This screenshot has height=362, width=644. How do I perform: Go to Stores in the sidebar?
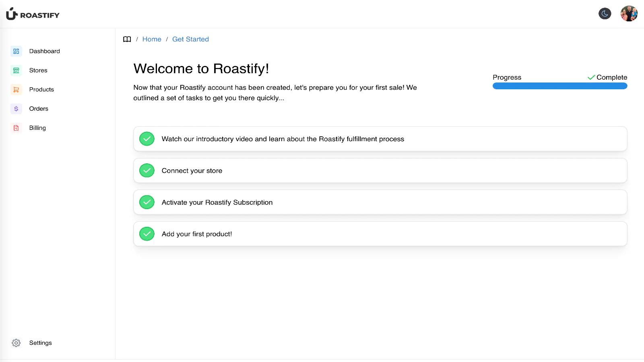38,70
